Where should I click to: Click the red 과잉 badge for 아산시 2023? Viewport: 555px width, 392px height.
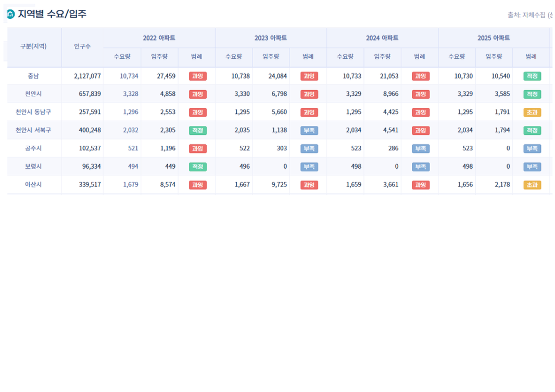pyautogui.click(x=309, y=185)
